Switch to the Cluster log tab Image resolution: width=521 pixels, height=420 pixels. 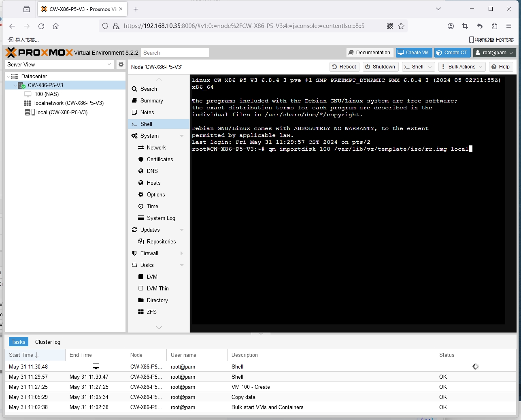[x=48, y=342]
